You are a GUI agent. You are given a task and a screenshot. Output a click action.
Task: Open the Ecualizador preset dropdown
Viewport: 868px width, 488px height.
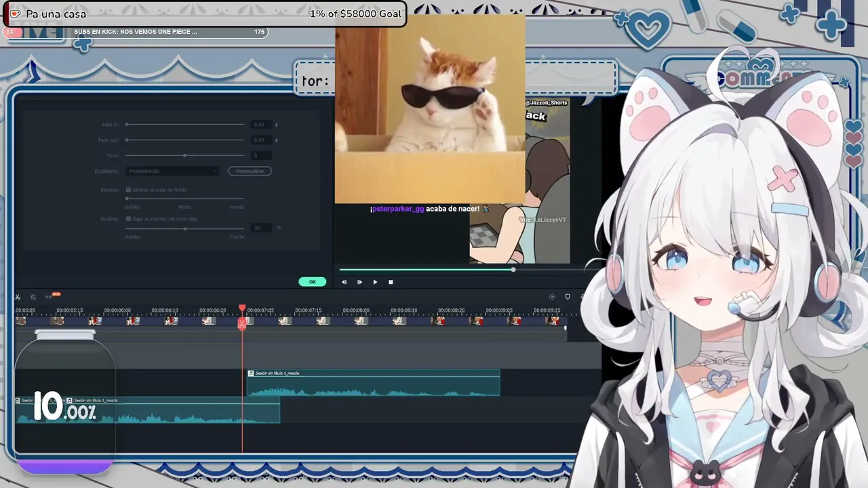(x=172, y=171)
